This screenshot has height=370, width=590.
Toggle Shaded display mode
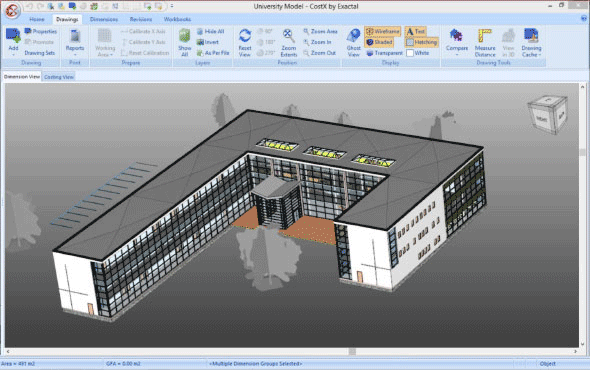point(379,42)
